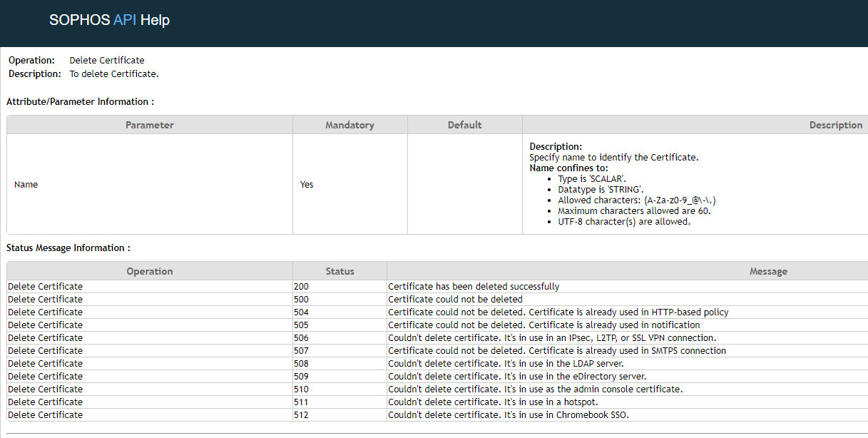This screenshot has width=868, height=438.
Task: Select the "To delete Certificate." description text
Action: (x=114, y=74)
